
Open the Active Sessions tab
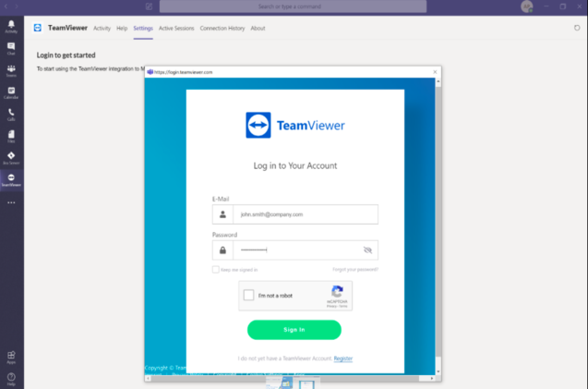tap(176, 28)
